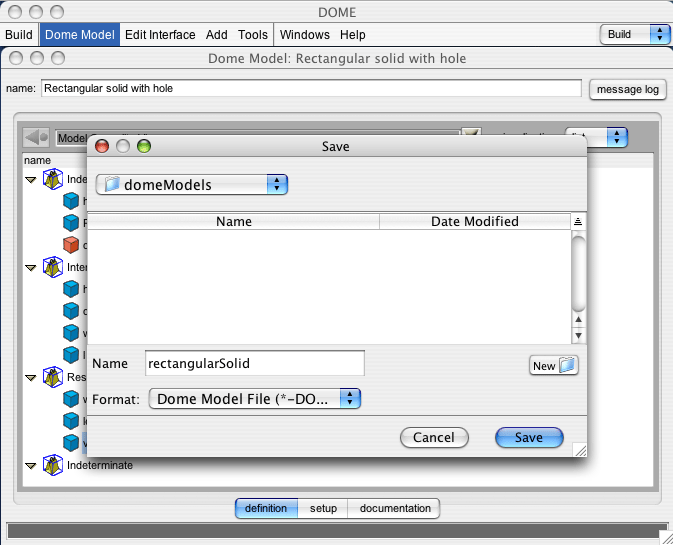The width and height of the screenshot is (673, 545).
Task: Open the Dome Model menu
Action: 80,34
